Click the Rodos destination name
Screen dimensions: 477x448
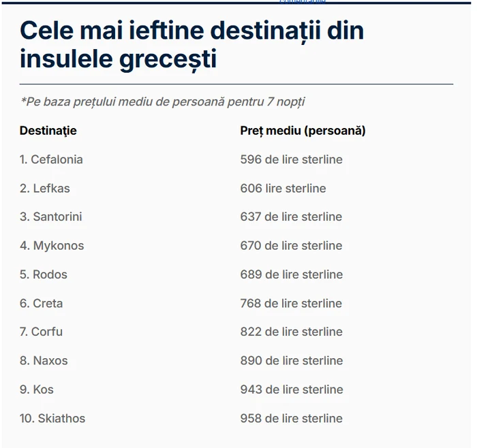pyautogui.click(x=44, y=274)
